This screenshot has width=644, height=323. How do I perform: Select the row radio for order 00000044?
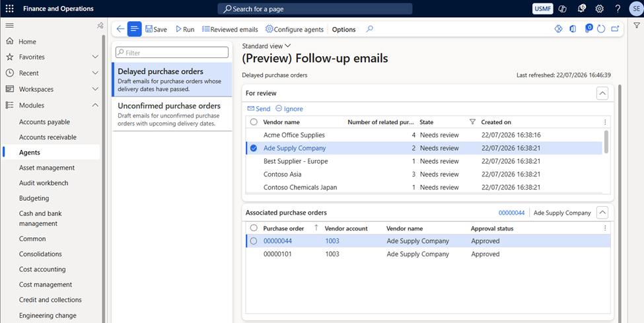[254, 241]
